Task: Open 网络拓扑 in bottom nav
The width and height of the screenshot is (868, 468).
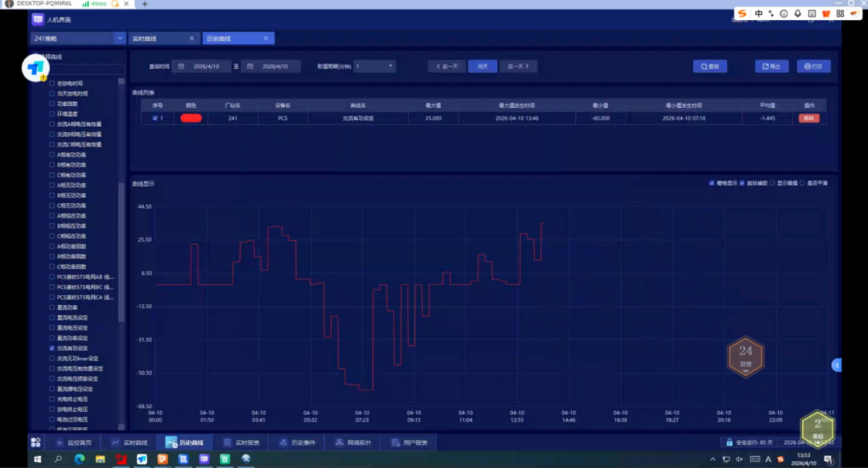Action: pos(354,442)
